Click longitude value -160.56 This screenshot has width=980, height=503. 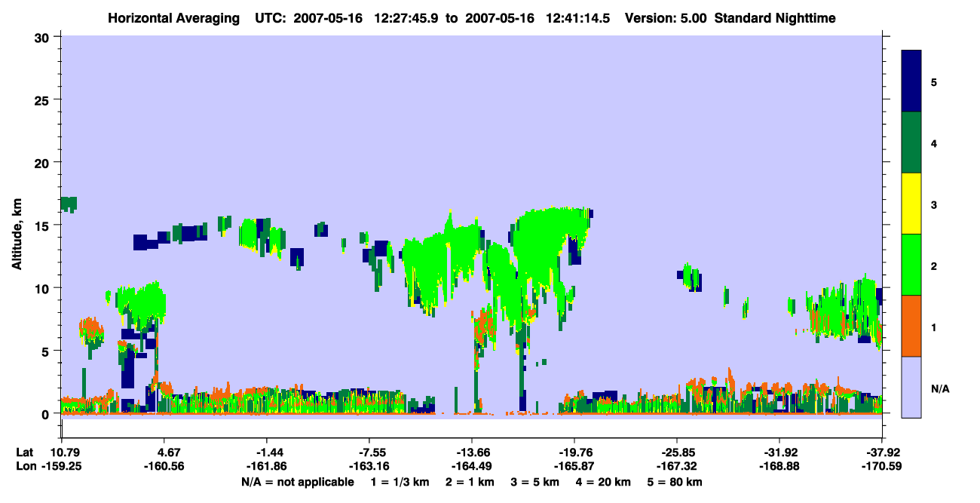pyautogui.click(x=164, y=466)
